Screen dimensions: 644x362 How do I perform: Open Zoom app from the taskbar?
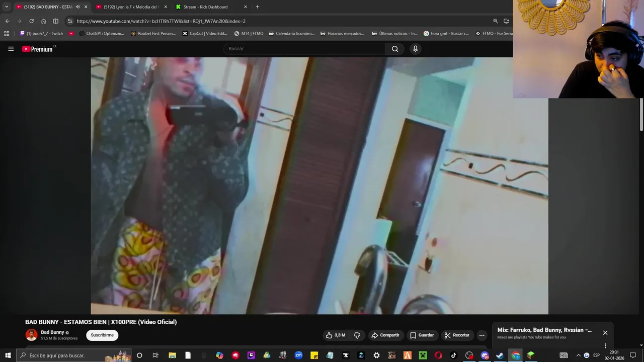[x=298, y=355]
